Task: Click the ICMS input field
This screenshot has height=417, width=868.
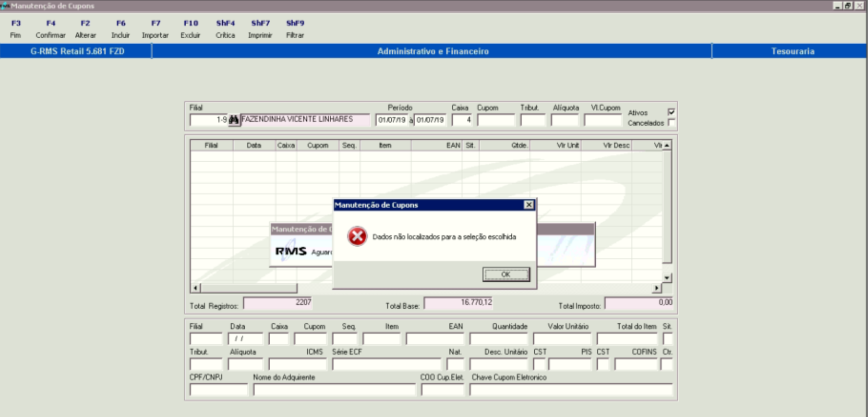Action: pos(298,364)
